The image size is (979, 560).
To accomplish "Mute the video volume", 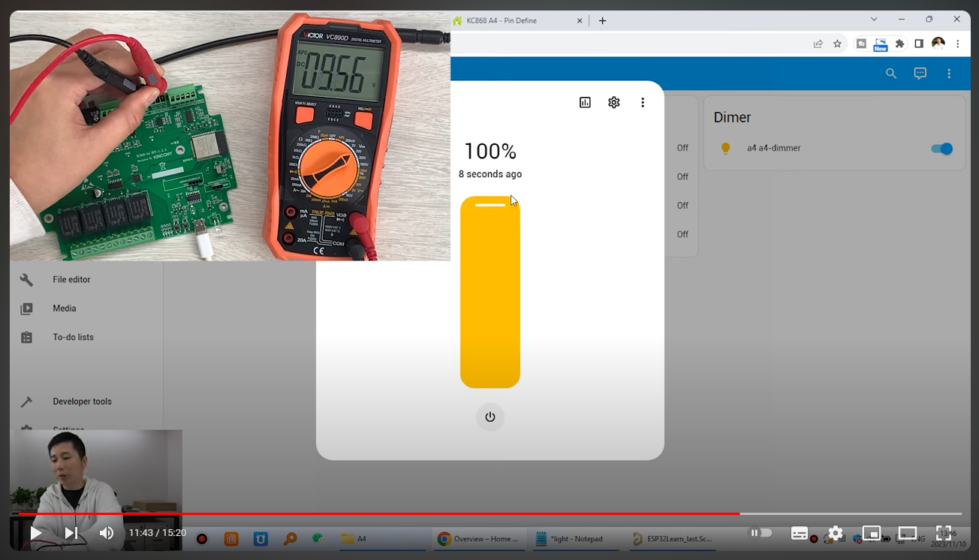I will [107, 533].
